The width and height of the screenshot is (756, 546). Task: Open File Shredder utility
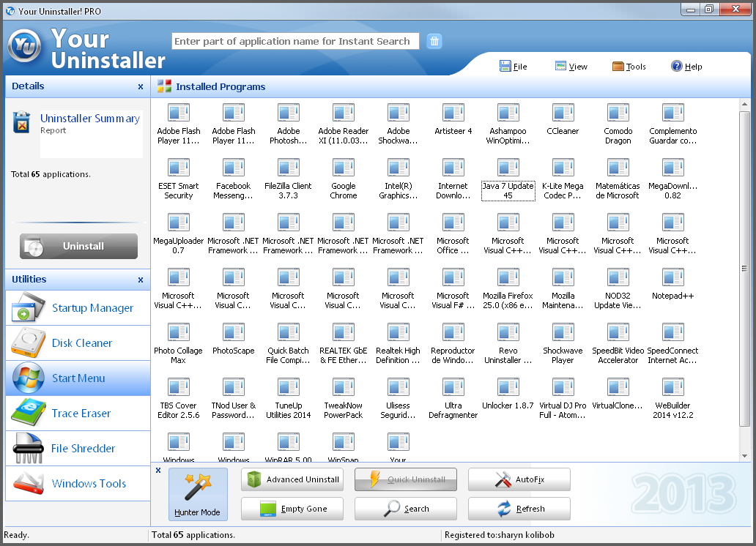tap(78, 449)
